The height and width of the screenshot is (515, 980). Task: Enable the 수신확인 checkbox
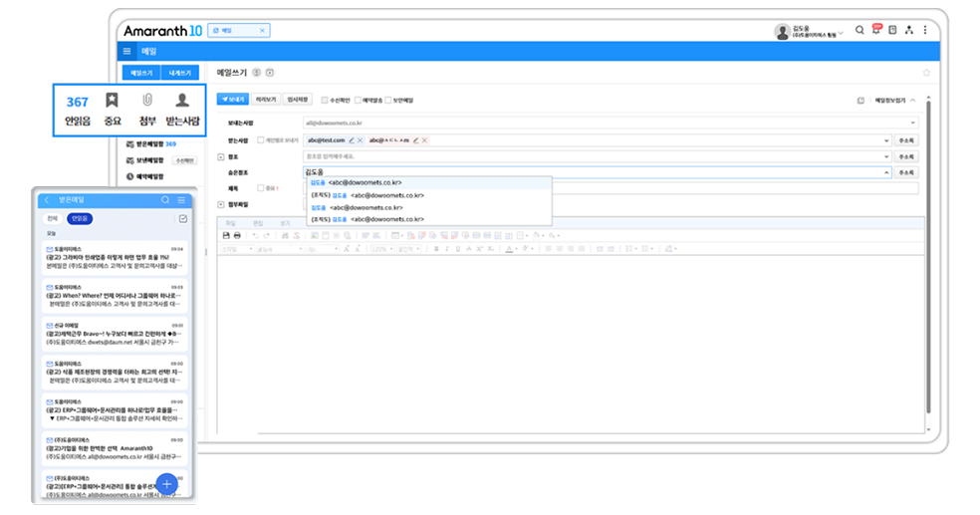(x=325, y=100)
